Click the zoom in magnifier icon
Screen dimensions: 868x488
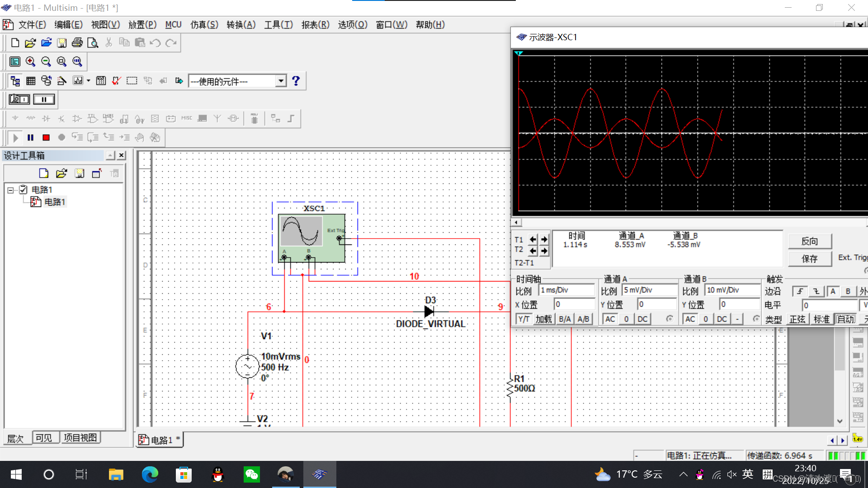pyautogui.click(x=30, y=61)
